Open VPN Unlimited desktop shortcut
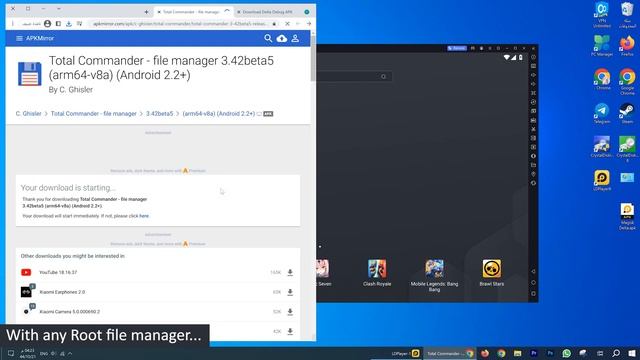 tap(602, 15)
